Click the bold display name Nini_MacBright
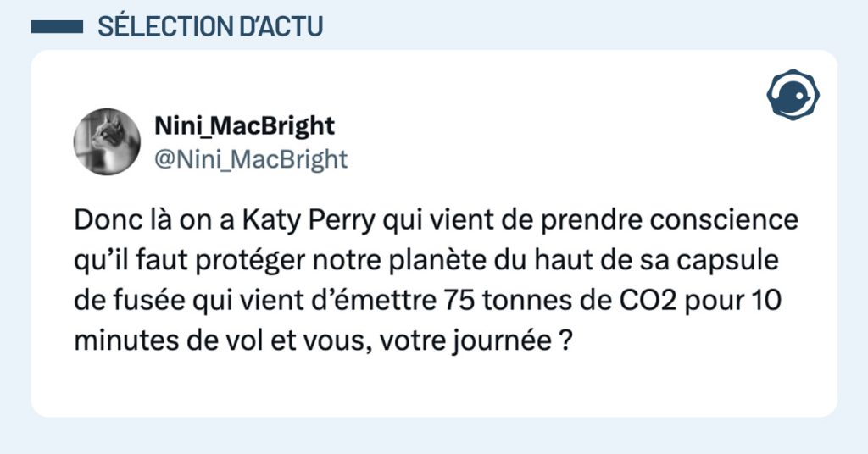Screen dimensions: 868x454 244,126
